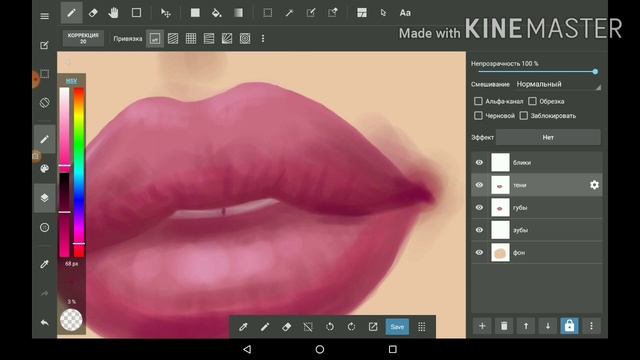Screen dimensions: 640x360
Task: Enable parallel lines snap guide
Action: coord(173,39)
